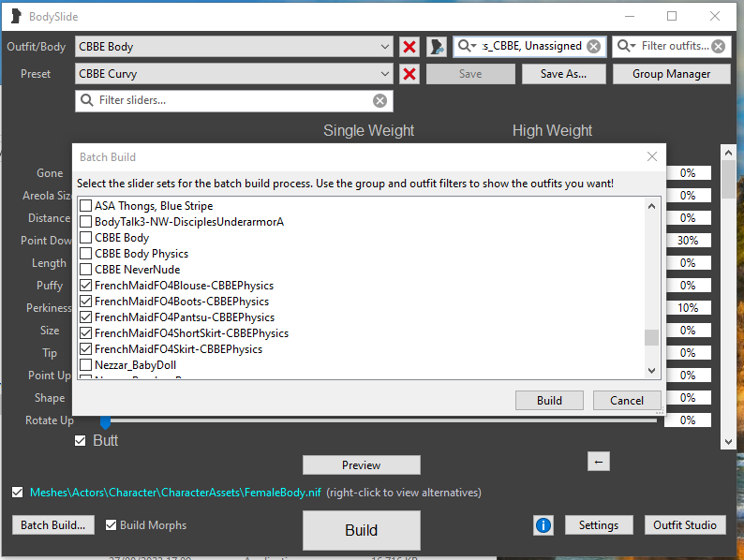Image resolution: width=744 pixels, height=560 pixels.
Task: Open the Group Manager
Action: (x=672, y=74)
